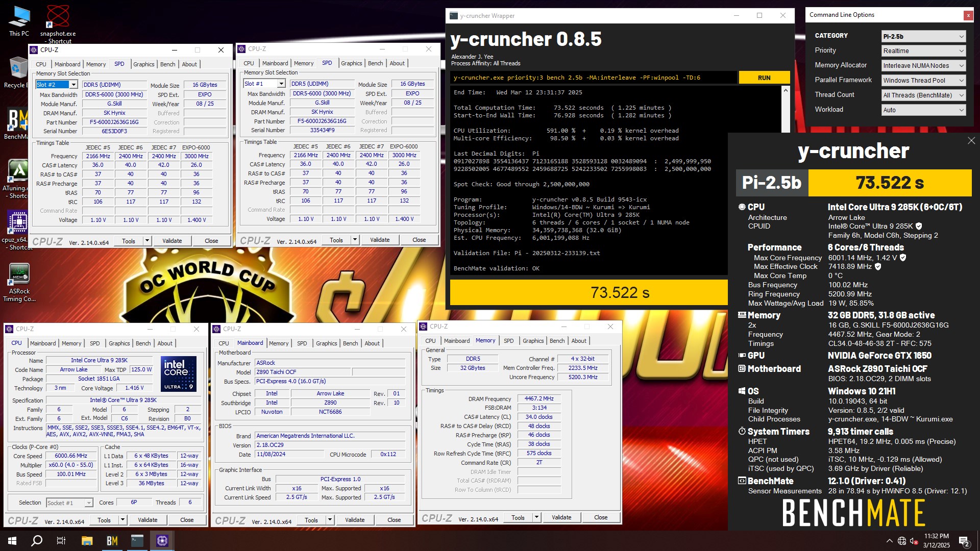Click Close button in Memory CPU-Z window

(601, 517)
